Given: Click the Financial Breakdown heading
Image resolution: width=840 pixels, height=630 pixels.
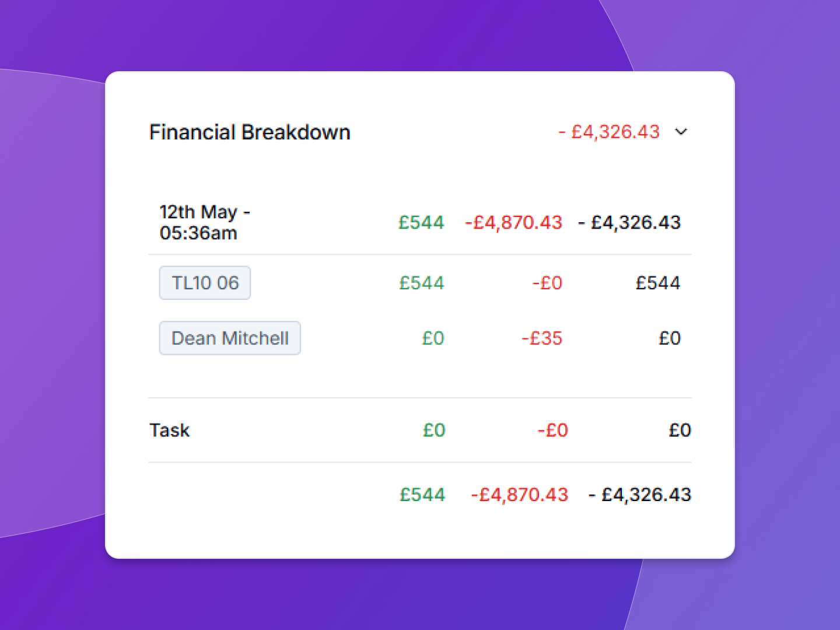Looking at the screenshot, I should tap(250, 132).
